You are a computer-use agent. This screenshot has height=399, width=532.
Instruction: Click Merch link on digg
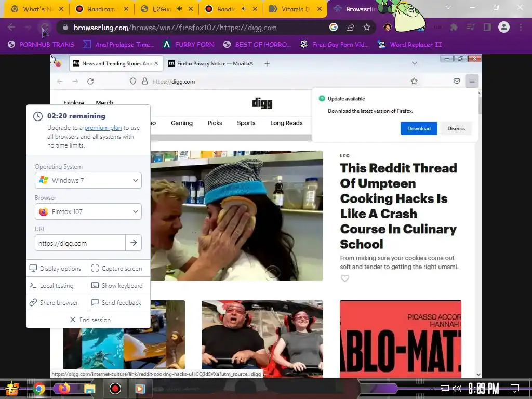click(104, 102)
